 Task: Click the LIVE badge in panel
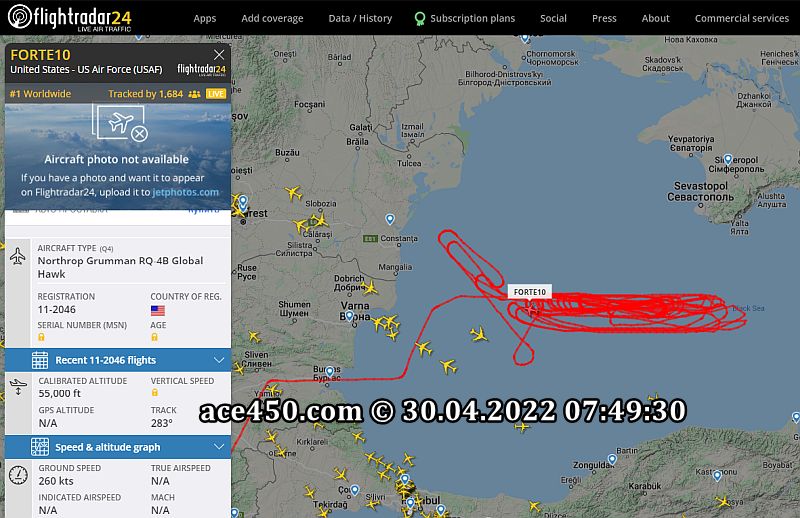coord(216,94)
